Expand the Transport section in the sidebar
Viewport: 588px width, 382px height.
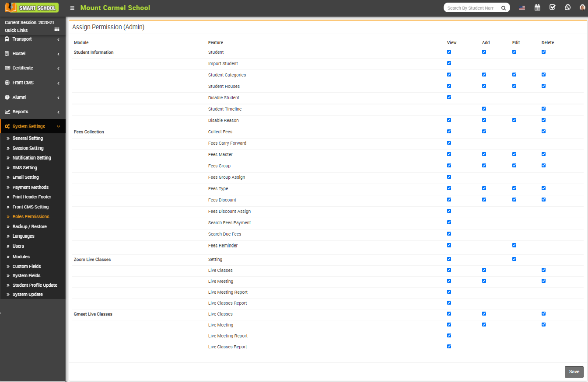click(20, 39)
